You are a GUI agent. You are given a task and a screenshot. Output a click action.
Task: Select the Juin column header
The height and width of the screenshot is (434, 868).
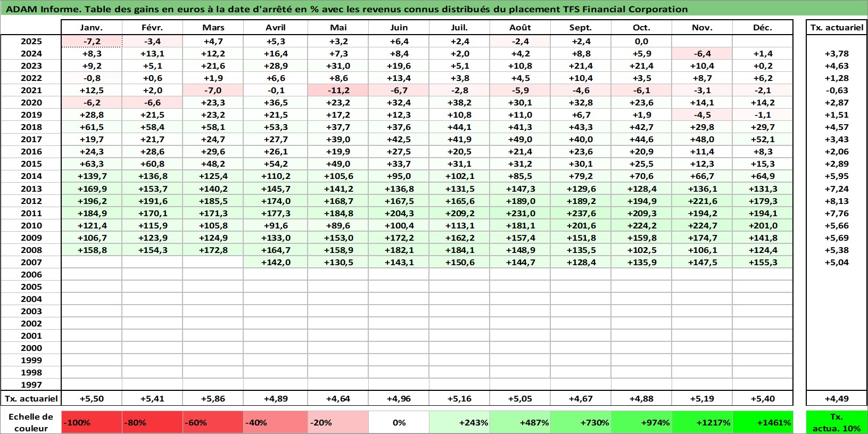tap(399, 27)
